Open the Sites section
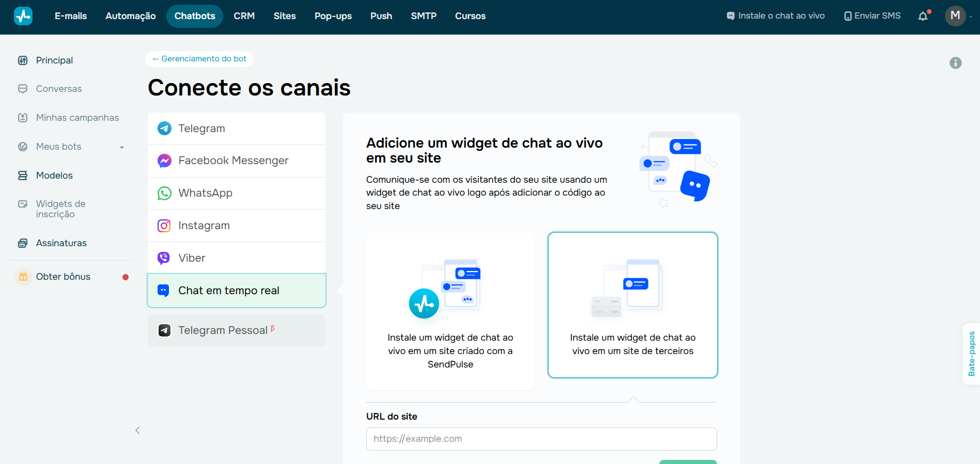 click(285, 16)
